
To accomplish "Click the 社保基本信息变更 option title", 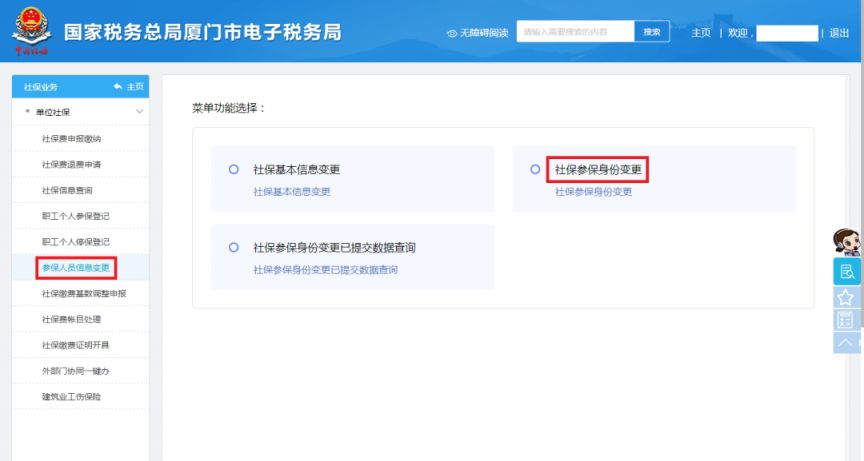I will click(296, 170).
